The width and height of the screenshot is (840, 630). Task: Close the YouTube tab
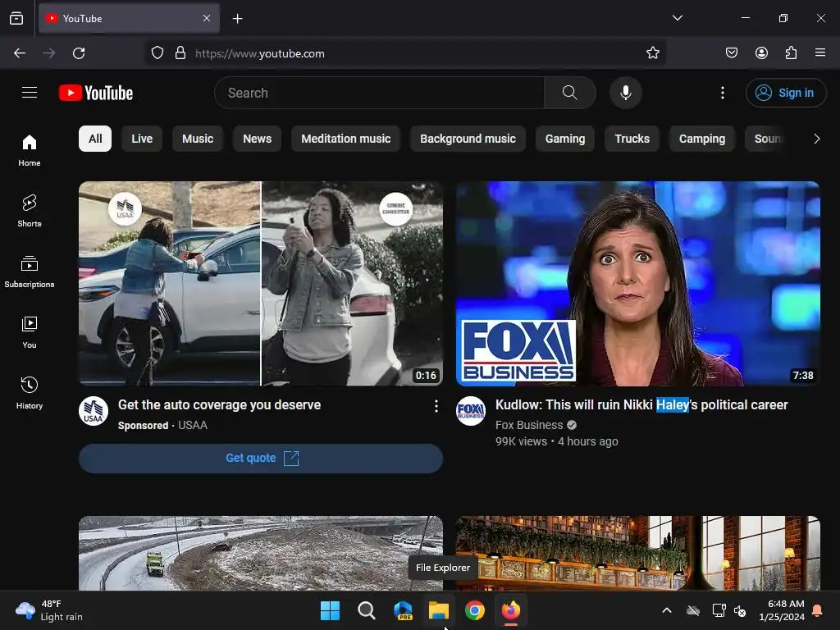pyautogui.click(x=207, y=18)
